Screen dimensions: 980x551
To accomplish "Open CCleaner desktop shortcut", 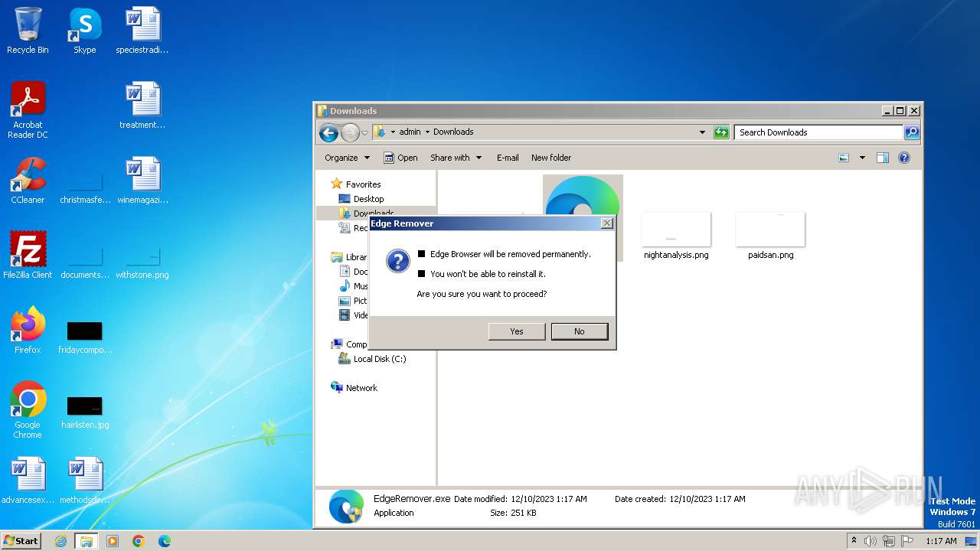I will 28,181.
